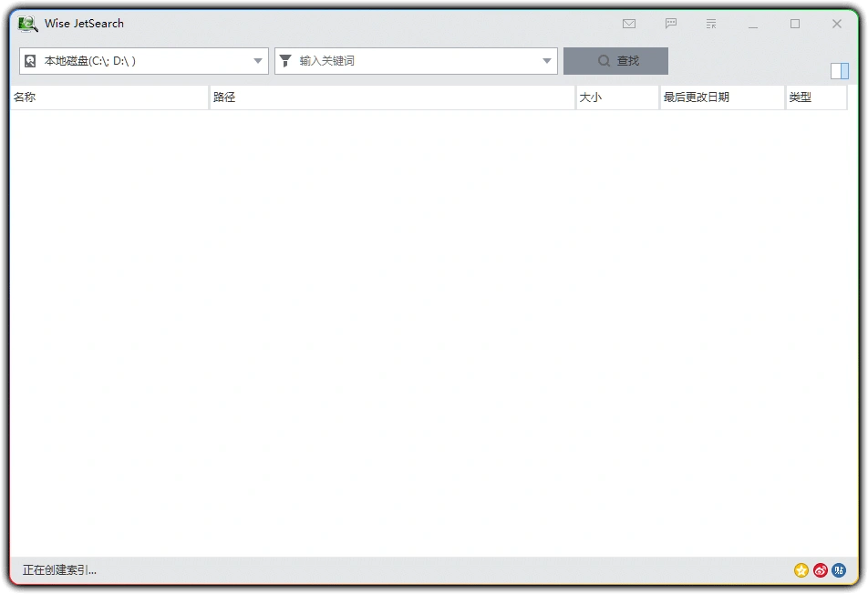Expand the keyword history dropdown arrow
Screen dimensions: 868x594
547,61
